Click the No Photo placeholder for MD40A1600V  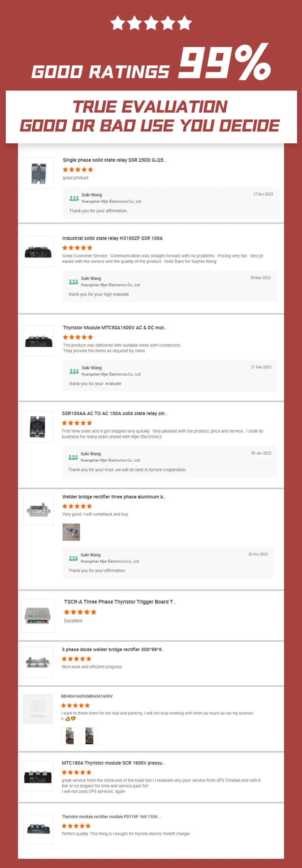coord(38,709)
